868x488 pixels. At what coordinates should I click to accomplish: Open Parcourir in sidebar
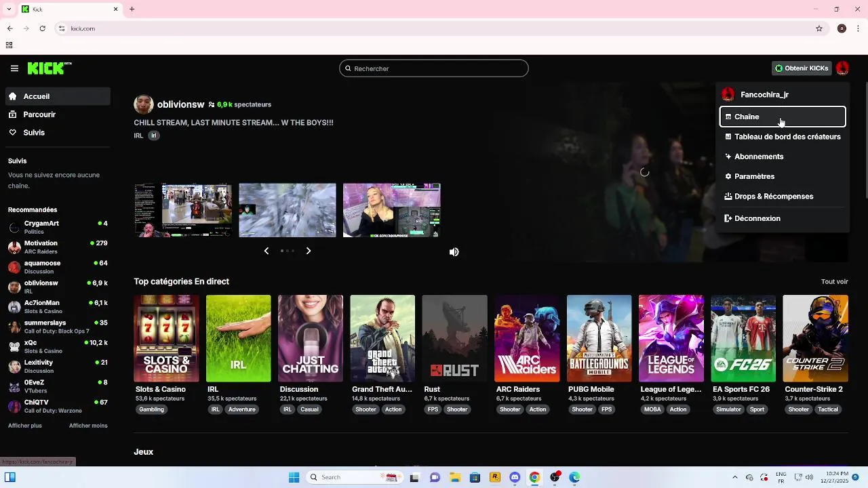(58, 115)
